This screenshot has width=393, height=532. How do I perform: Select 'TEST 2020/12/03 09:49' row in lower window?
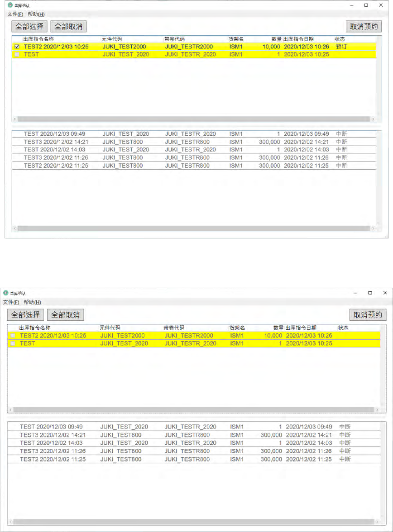[x=194, y=427]
